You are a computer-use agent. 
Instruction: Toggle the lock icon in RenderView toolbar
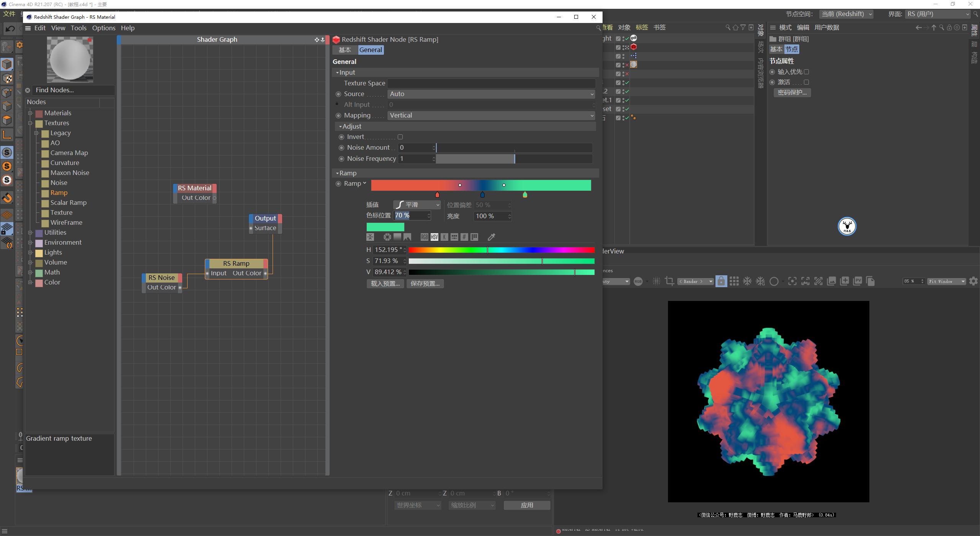[x=721, y=281]
